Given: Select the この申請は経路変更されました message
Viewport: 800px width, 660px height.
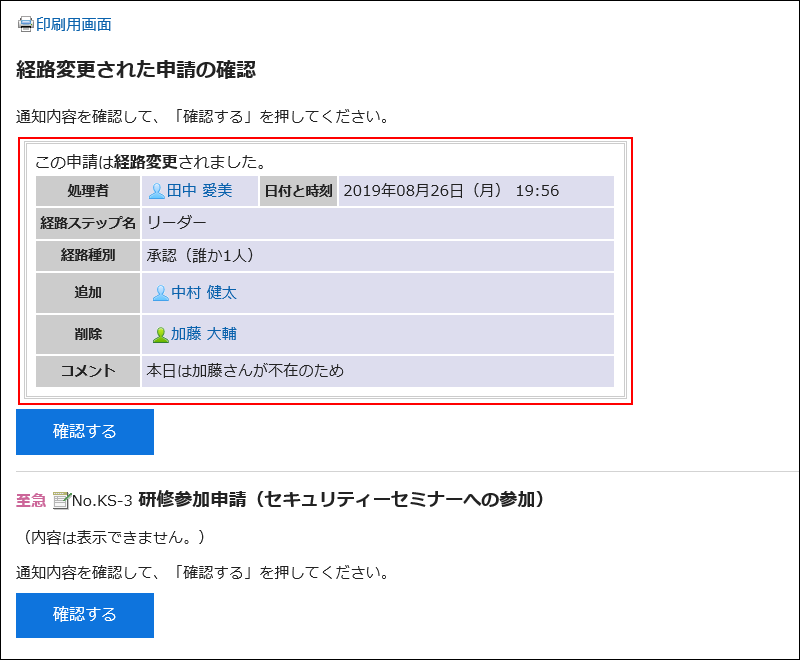Looking at the screenshot, I should coord(151,162).
